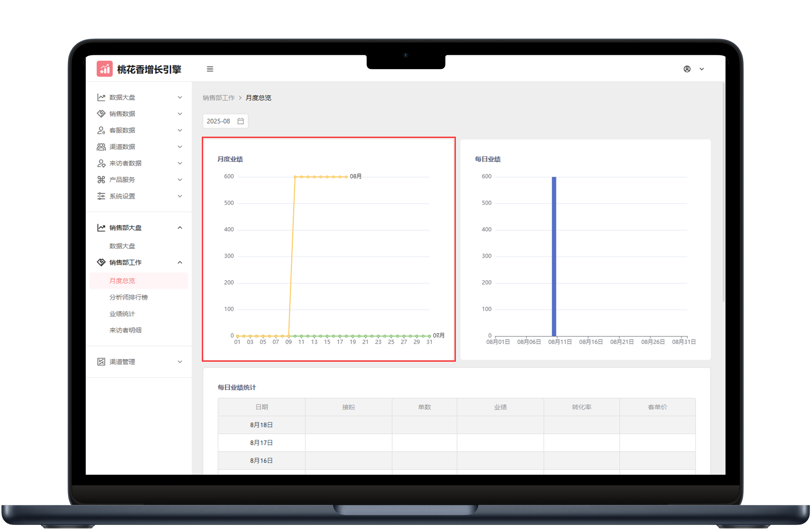Click the 每日业绩 chart title
Viewport: 812px width, 530px height.
487,159
